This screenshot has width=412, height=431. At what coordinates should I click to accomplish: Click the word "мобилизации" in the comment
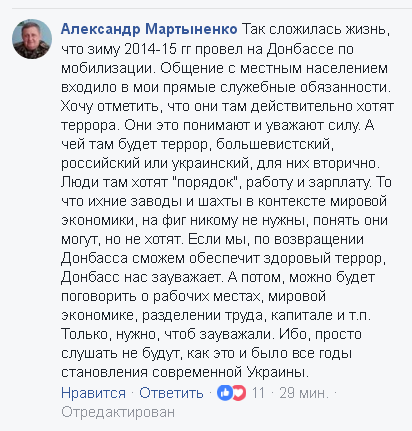[x=107, y=68]
